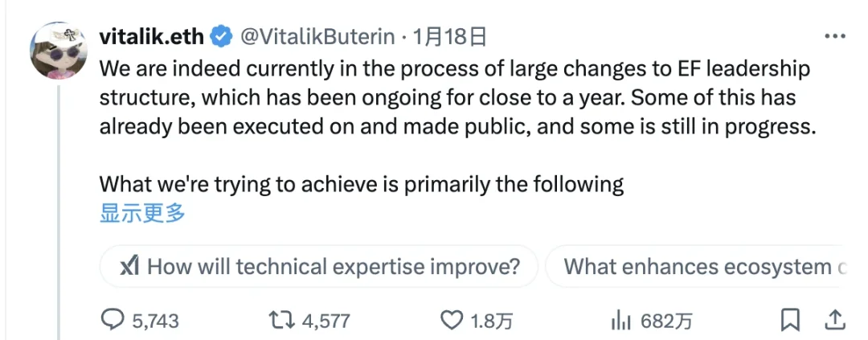Screen dimensions: 868x340
Task: Select the 'How will technical expertise improve?' suggestion
Action: [x=334, y=267]
